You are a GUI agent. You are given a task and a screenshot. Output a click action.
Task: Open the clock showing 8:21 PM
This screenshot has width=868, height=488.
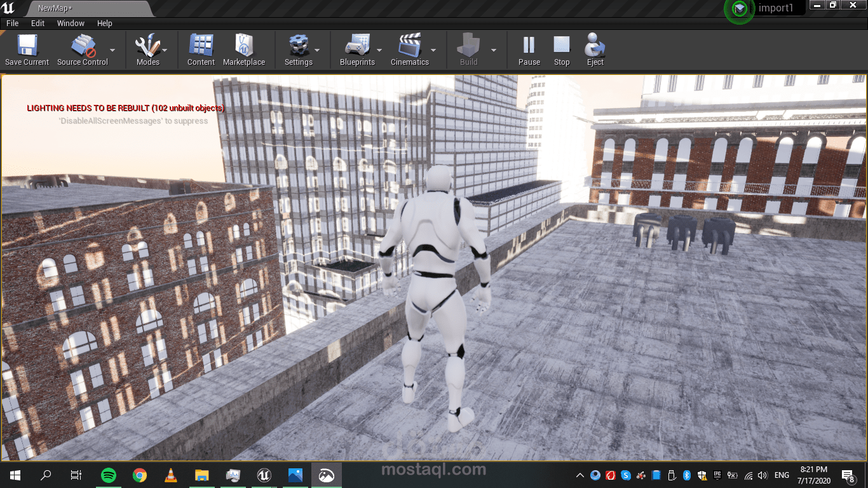pos(813,475)
